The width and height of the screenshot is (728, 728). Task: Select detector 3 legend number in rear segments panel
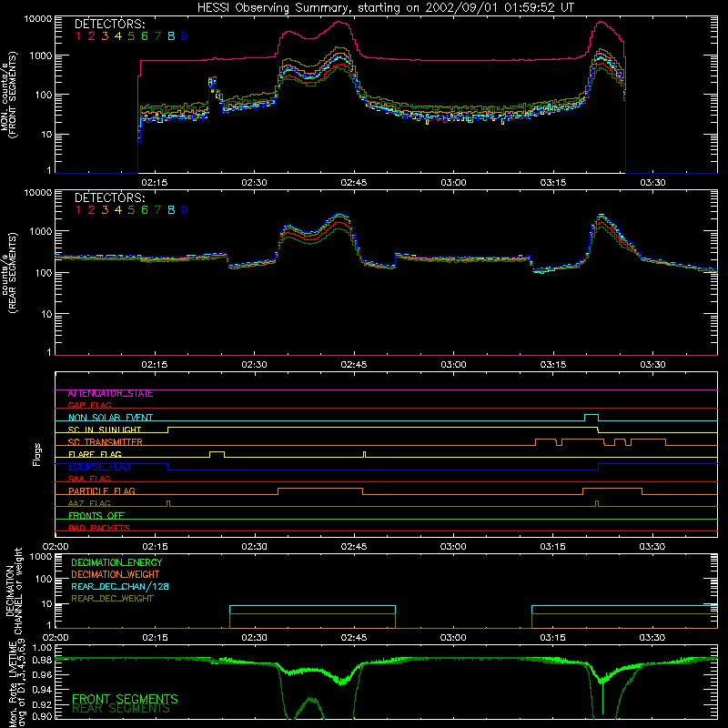click(105, 210)
